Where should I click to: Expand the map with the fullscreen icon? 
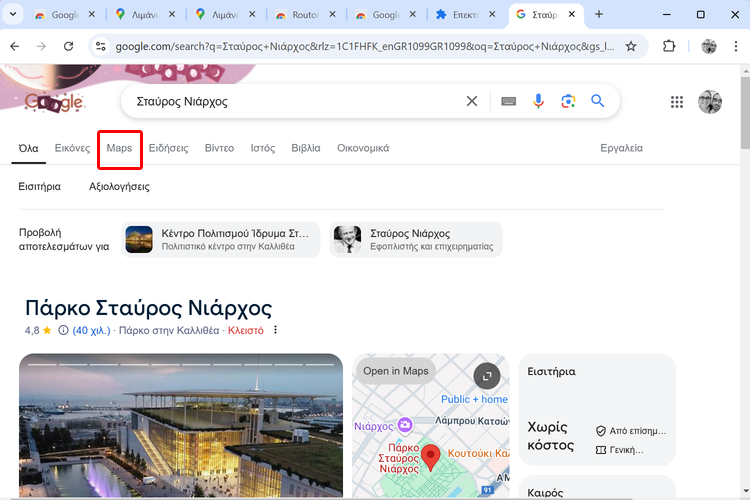[486, 377]
